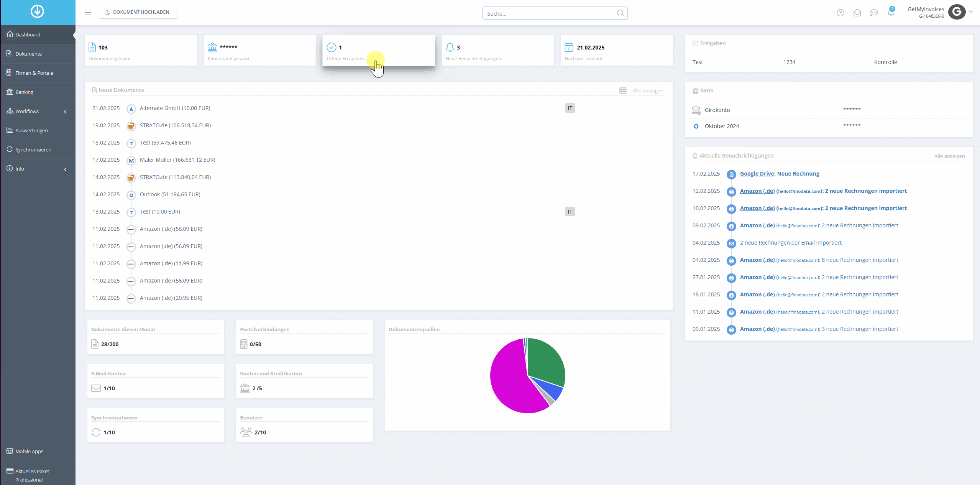This screenshot has height=485, width=980.
Task: Click the GetMyInvoices download logo
Action: [37, 12]
